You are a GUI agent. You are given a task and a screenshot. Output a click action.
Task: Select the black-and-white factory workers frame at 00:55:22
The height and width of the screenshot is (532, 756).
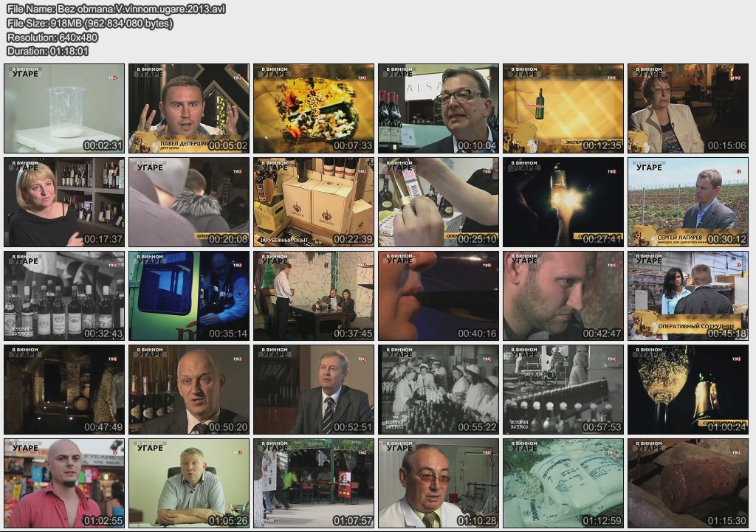point(439,389)
